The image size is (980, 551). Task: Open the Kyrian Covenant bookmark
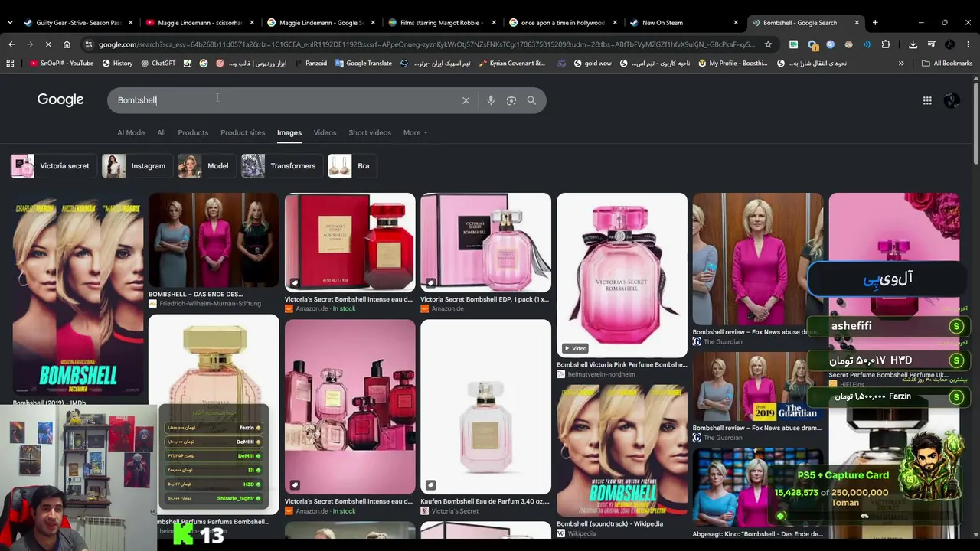coord(511,64)
